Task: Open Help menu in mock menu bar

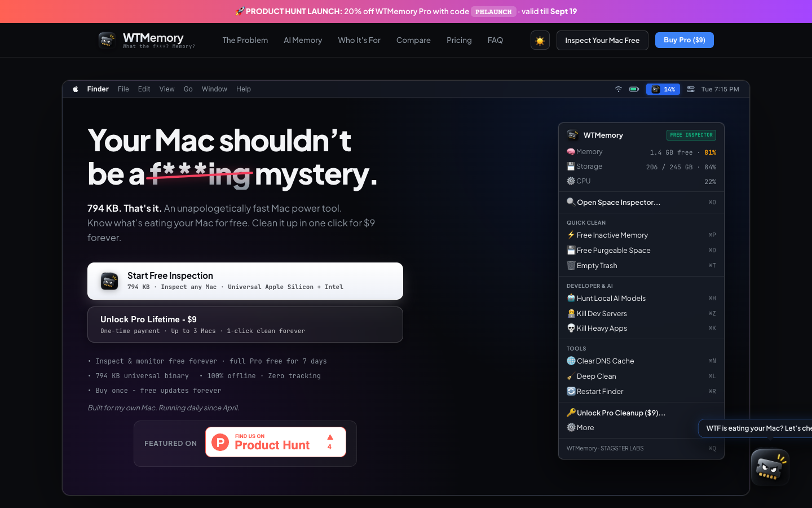Action: [x=244, y=89]
